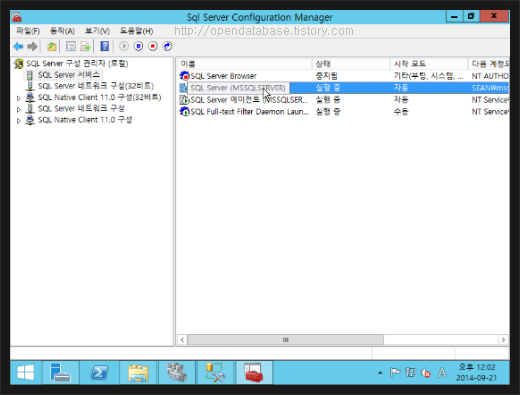Viewport: 520px width, 395px height.
Task: Open the 도움말(H) menu
Action: 137,31
